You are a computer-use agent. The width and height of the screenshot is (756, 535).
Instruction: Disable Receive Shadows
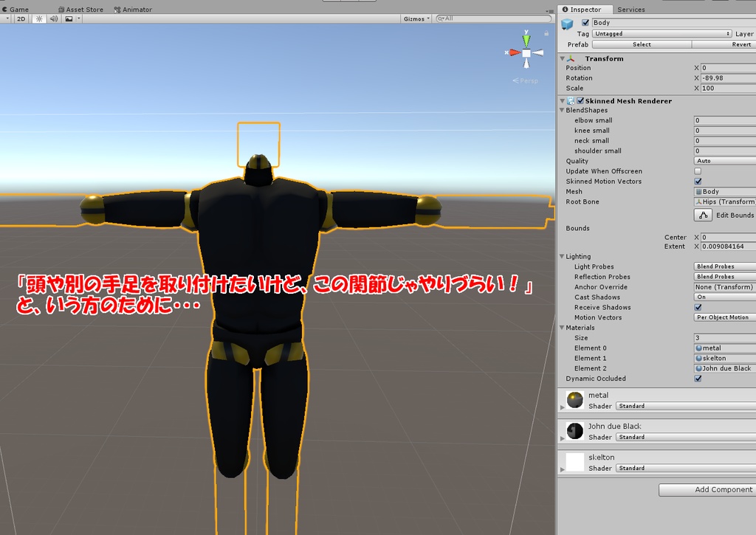pos(696,307)
